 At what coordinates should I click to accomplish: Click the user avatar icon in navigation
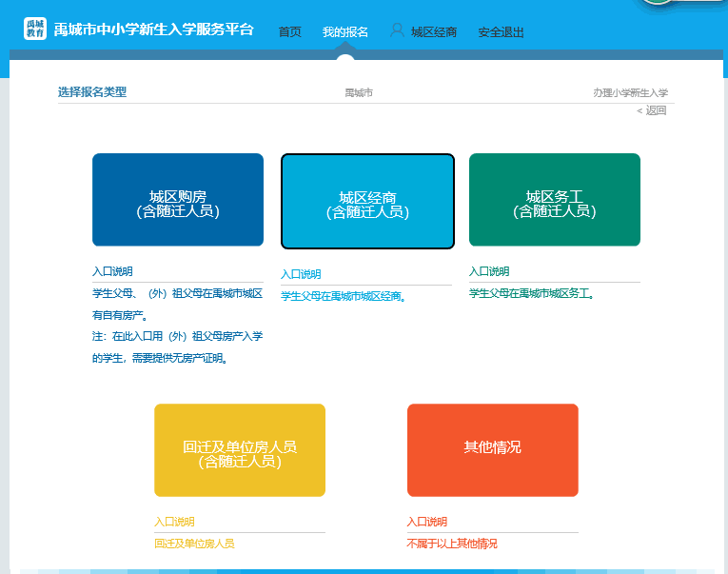click(x=397, y=30)
